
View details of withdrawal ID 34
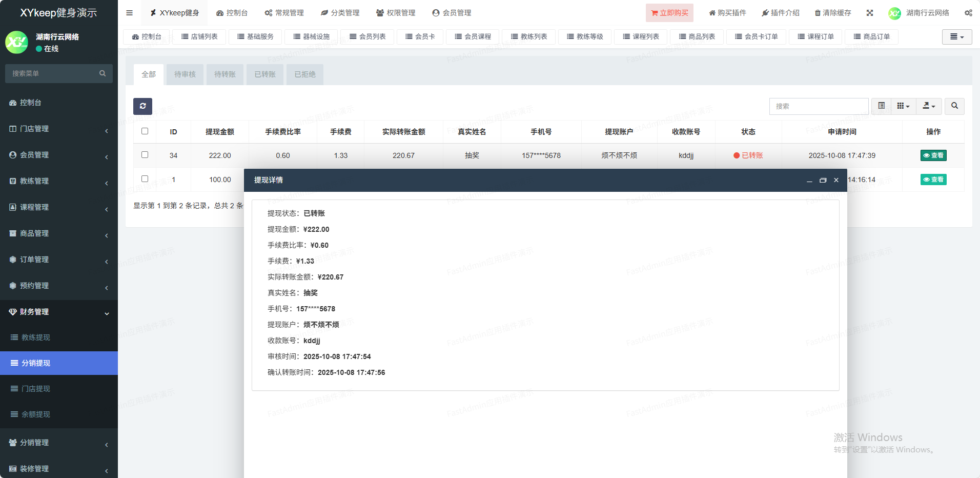[933, 155]
